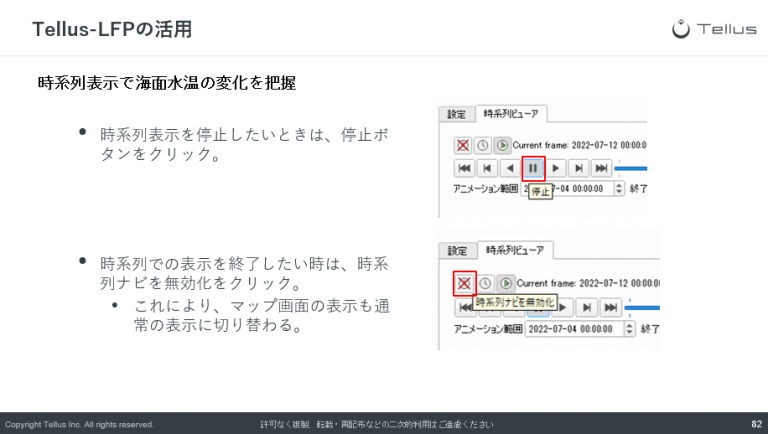Screen dimensions: 768x434
Task: Fast forward to end in upper panel
Action: [601, 169]
